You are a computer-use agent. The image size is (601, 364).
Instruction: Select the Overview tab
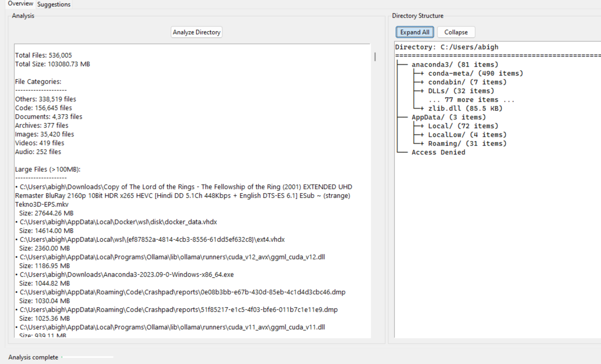click(x=20, y=3)
